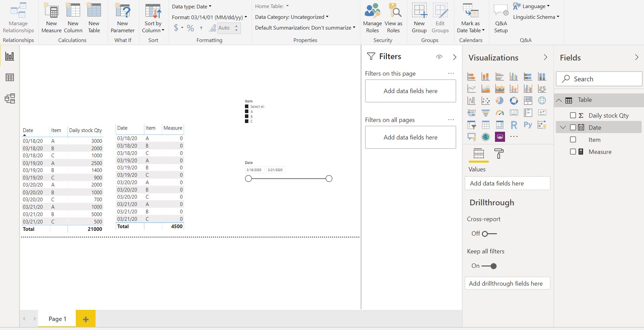Add a new report page
Viewport: 644px width, 330px height.
[x=85, y=319]
